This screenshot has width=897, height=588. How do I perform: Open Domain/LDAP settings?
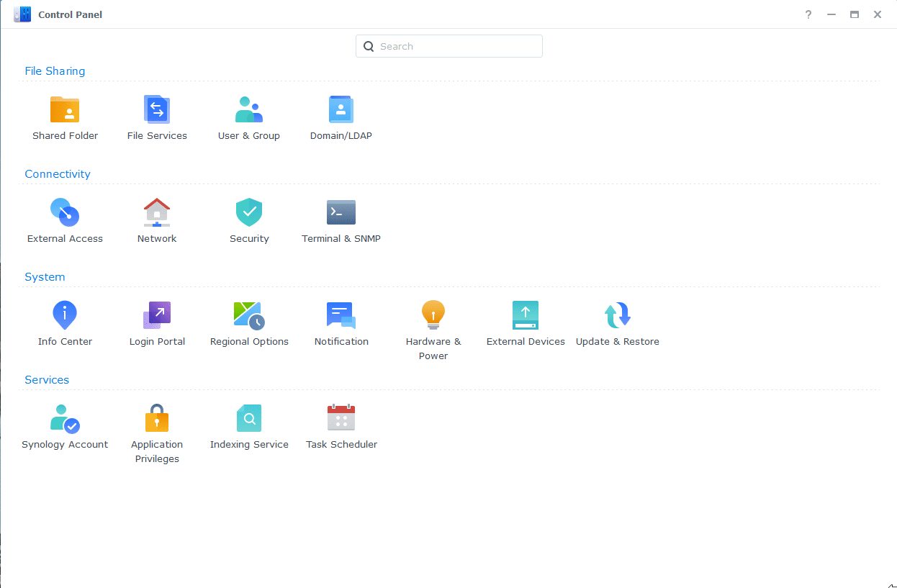pos(341,110)
